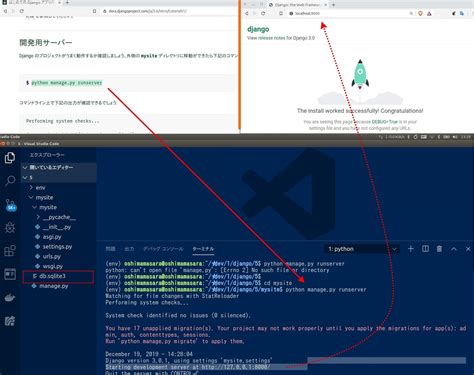This screenshot has width=474, height=375.
Task: Click the bottom pencil-style activity bar icon
Action: pos(10,321)
